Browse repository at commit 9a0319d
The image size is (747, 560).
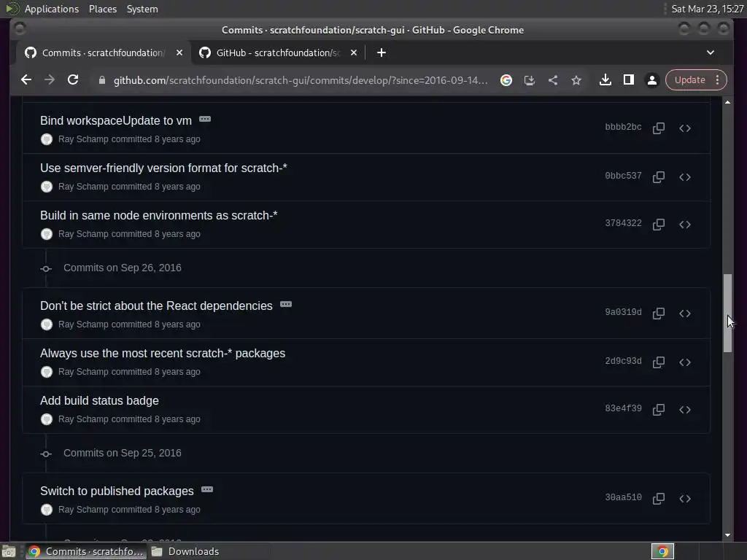coord(684,314)
